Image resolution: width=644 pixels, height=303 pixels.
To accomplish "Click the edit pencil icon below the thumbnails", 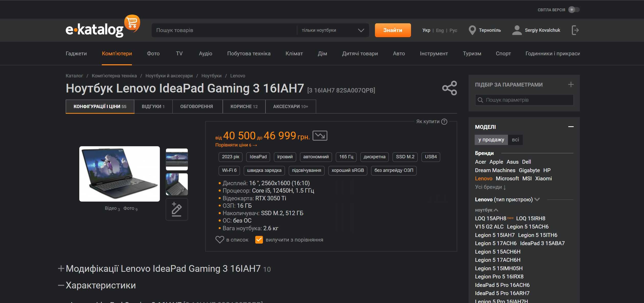I will click(x=177, y=209).
